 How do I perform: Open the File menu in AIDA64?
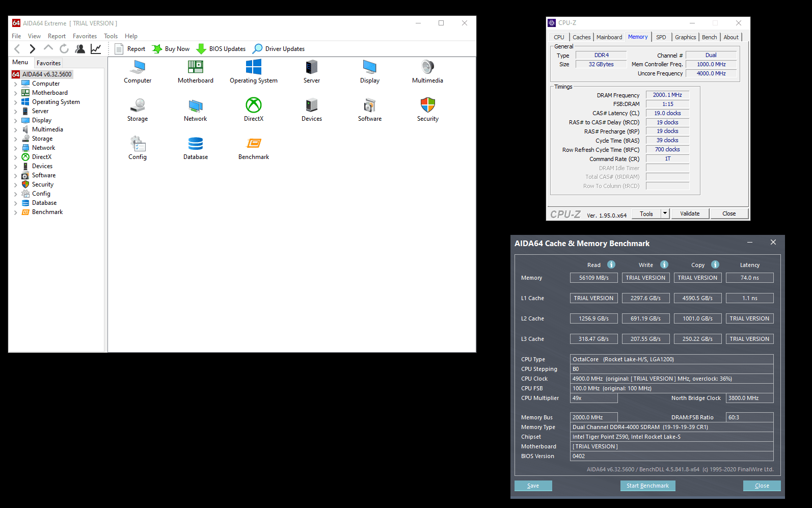[16, 36]
